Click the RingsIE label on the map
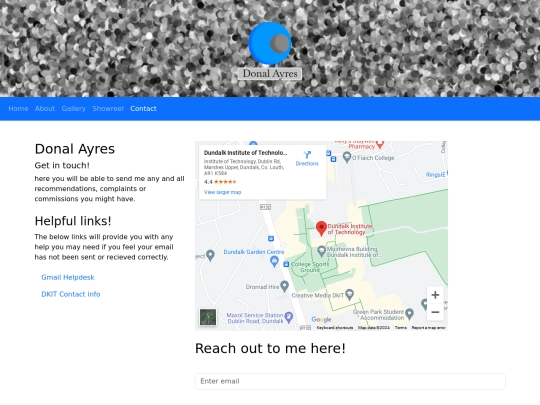The width and height of the screenshot is (540, 405). click(x=435, y=175)
